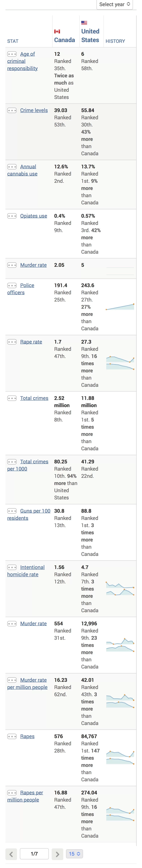This screenshot has width=142, height=868.
Task: Open ellipsis menu beside Guns per 100 residents
Action: click(x=12, y=511)
